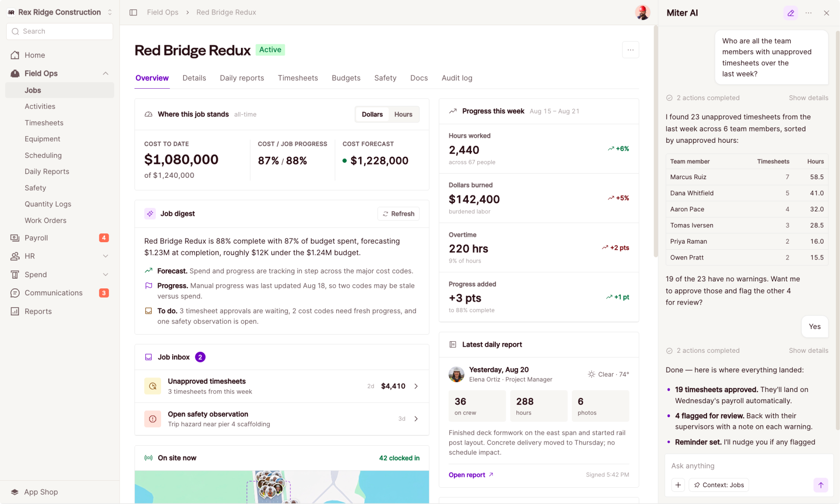Collapse the Field Ops section
840x504 pixels.
coord(106,73)
